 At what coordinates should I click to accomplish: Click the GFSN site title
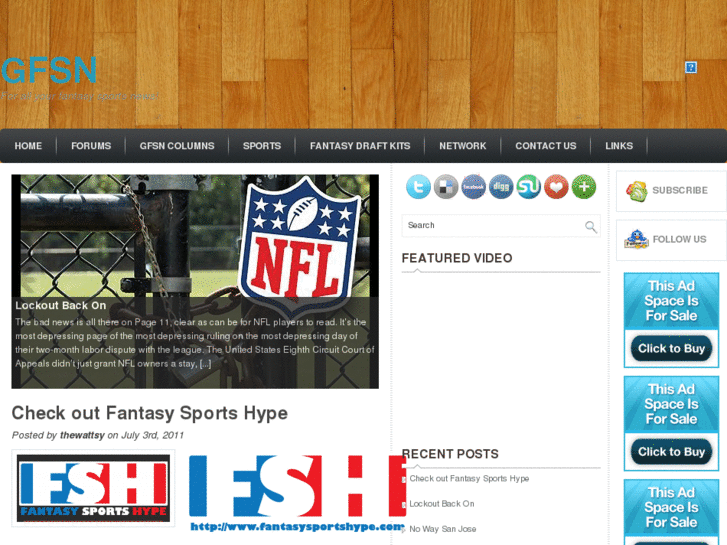click(x=49, y=71)
